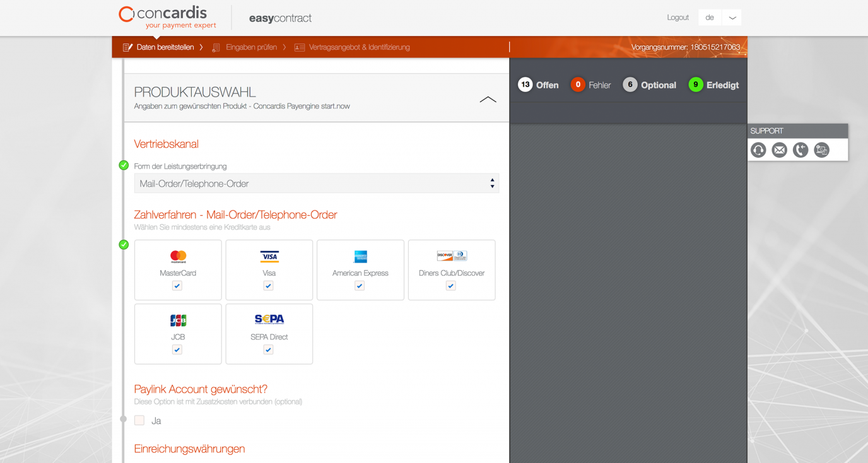The height and width of the screenshot is (463, 868).
Task: Click the 'Optional' status counter badge
Action: coord(630,84)
